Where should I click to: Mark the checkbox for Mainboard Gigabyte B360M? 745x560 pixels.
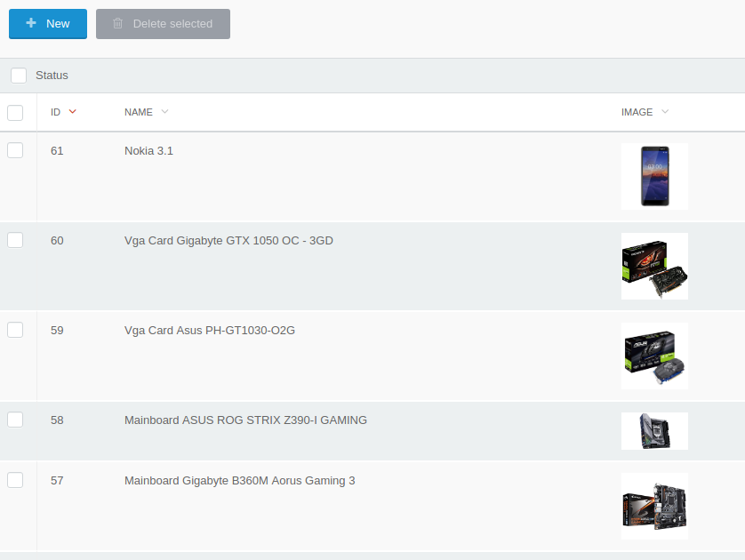point(15,480)
